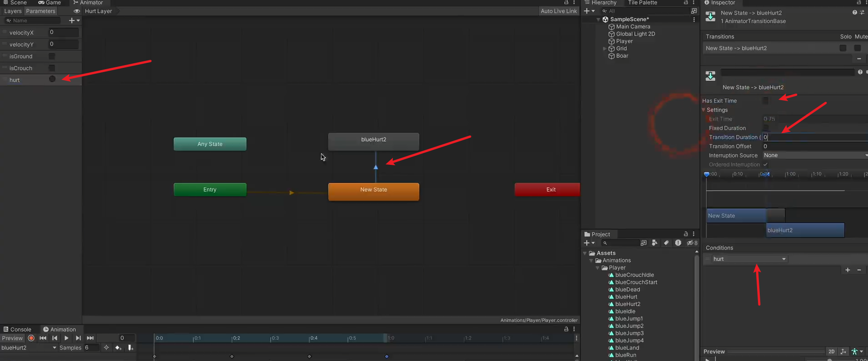The height and width of the screenshot is (361, 868).
Task: Toggle the isCrouch parameter checkbox
Action: pyautogui.click(x=52, y=68)
